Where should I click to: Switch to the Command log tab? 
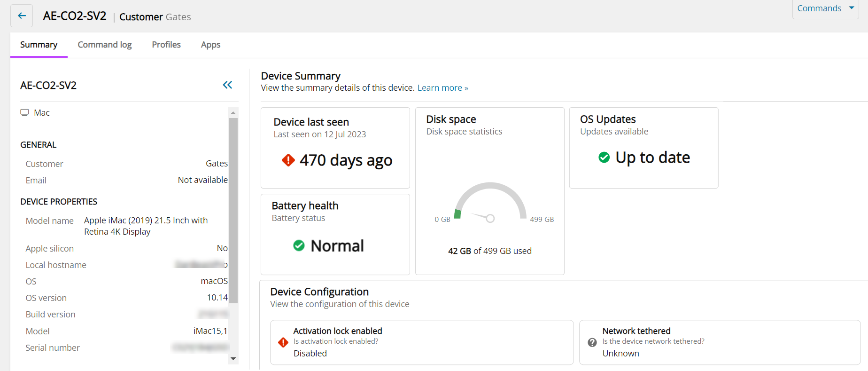(x=104, y=45)
